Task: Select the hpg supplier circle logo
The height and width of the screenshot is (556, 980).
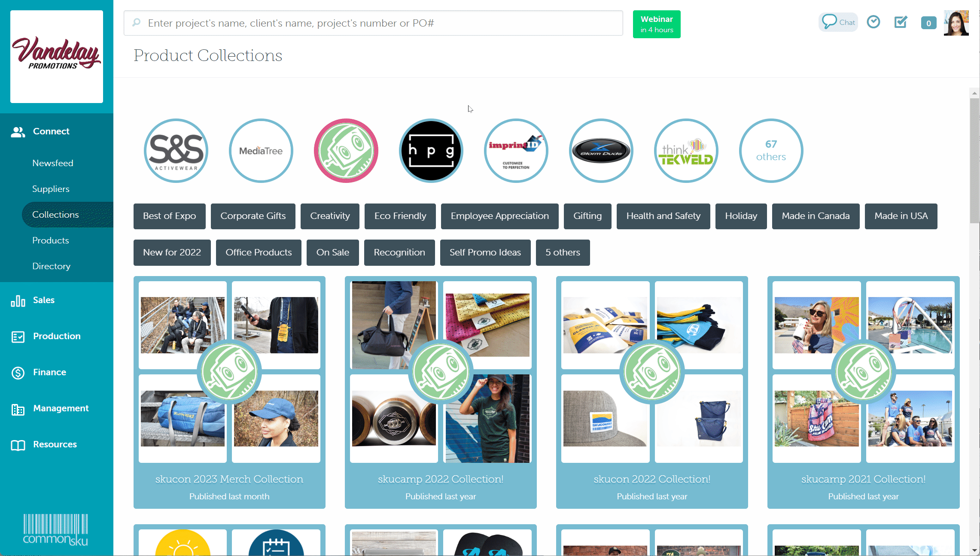Action: click(x=431, y=151)
